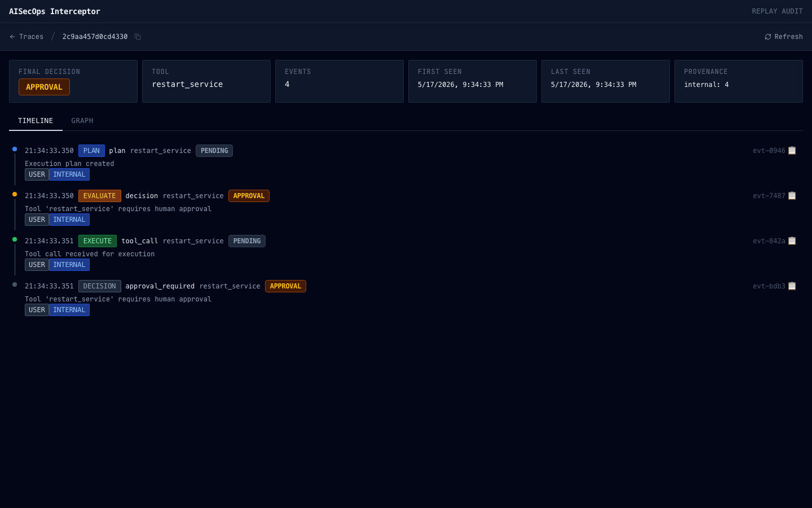Click the First Seen timestamp value
Viewport: 812px width, 508px height.
pyautogui.click(x=461, y=85)
